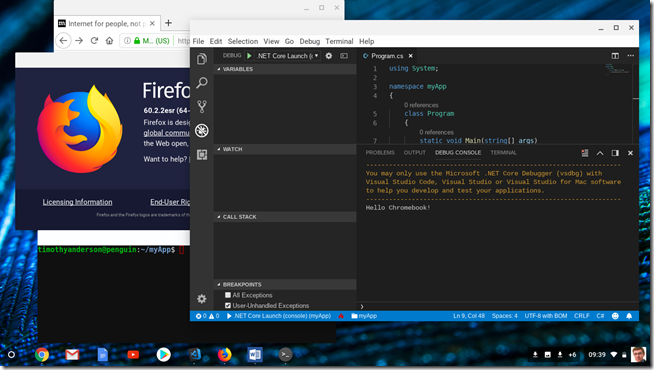
Task: Enable All Exceptions breakpoint
Action: [228, 295]
